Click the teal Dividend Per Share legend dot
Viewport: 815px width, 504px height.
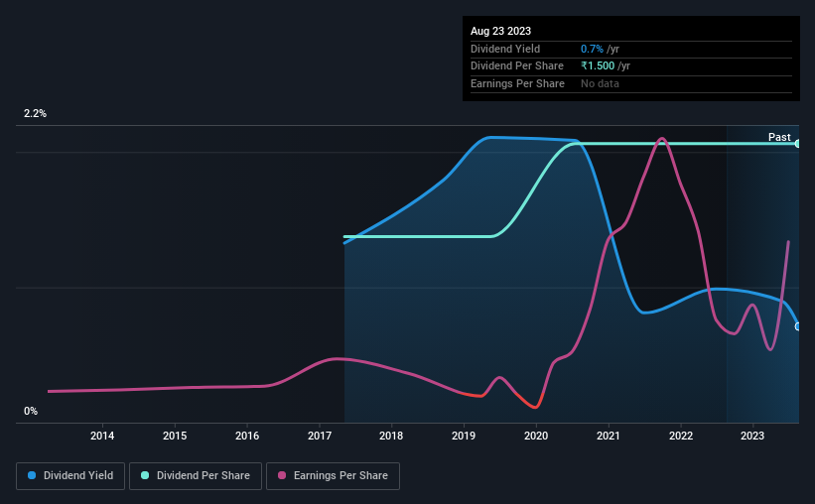click(145, 475)
